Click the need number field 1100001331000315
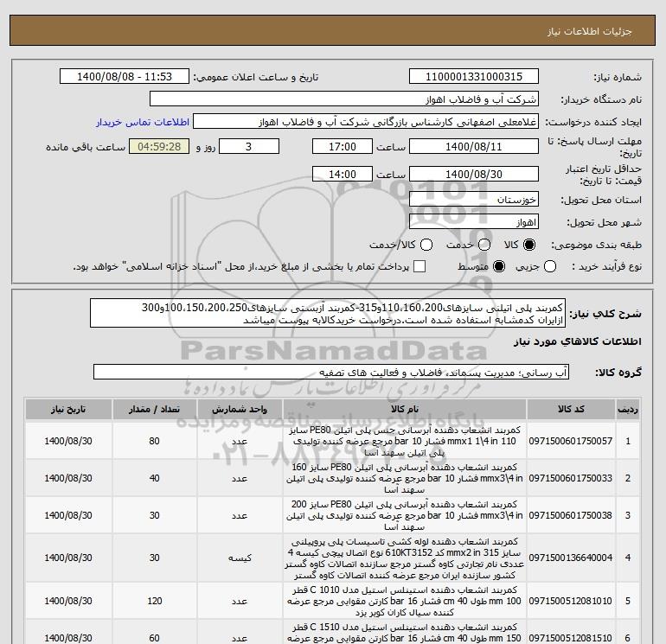 click(x=474, y=77)
